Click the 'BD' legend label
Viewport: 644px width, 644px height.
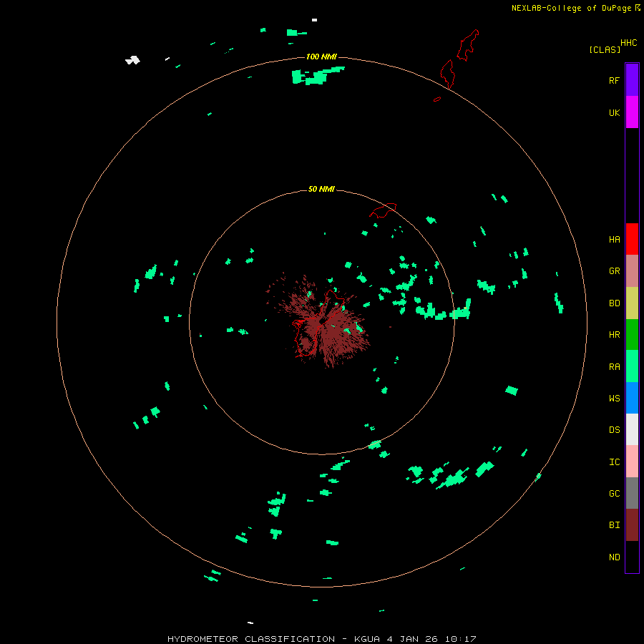[614, 303]
